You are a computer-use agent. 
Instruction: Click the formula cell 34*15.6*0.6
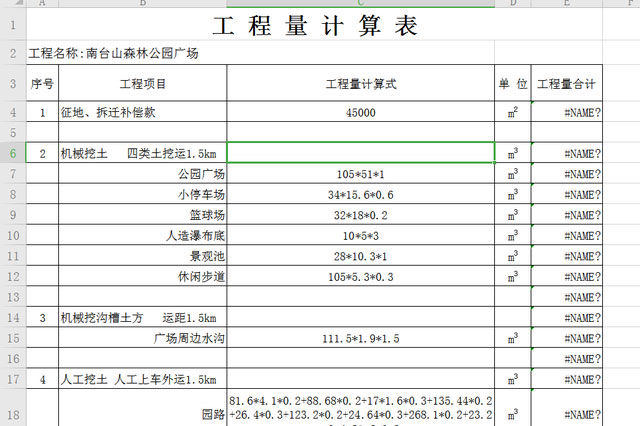(x=360, y=194)
